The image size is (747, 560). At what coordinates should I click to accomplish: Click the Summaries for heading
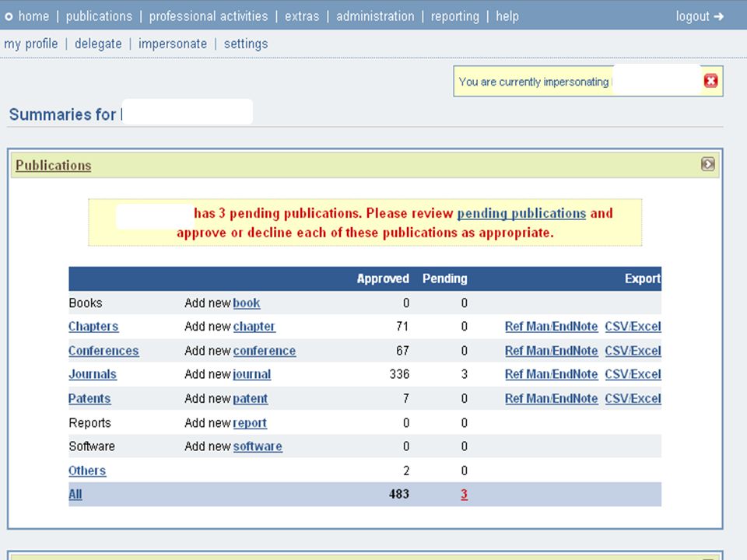(62, 114)
